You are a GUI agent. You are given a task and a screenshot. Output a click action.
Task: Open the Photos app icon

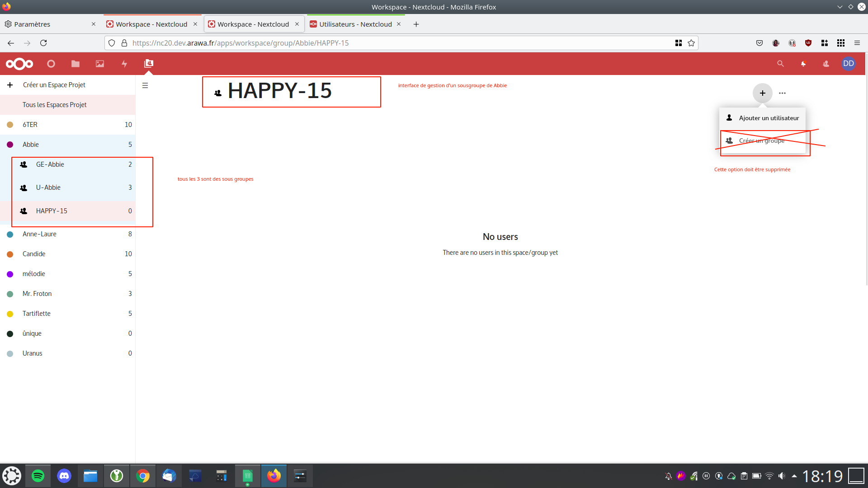pos(100,64)
